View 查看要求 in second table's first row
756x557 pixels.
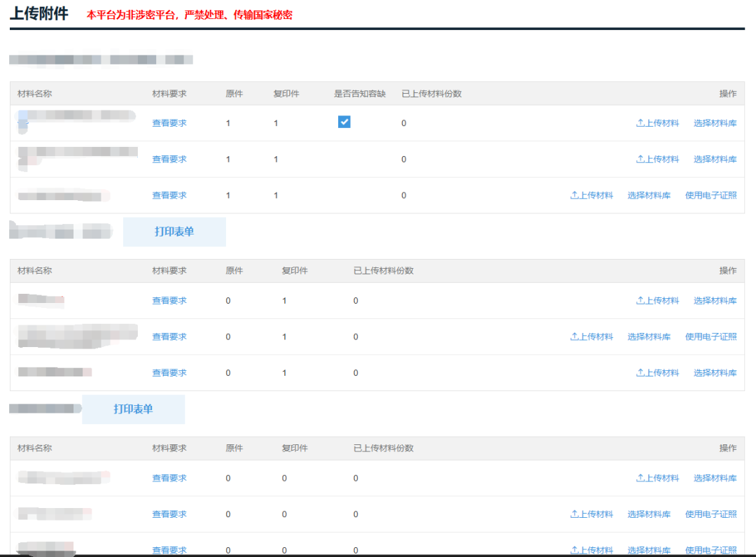[169, 301]
